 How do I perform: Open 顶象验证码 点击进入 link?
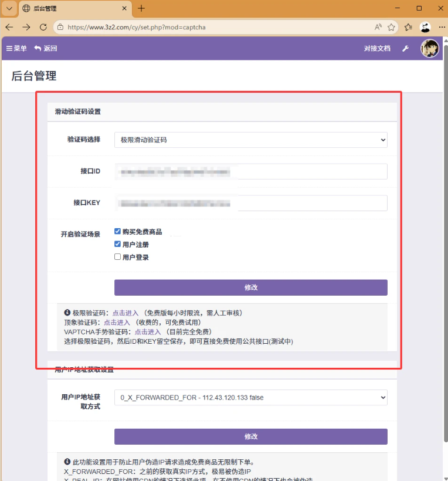[117, 323]
